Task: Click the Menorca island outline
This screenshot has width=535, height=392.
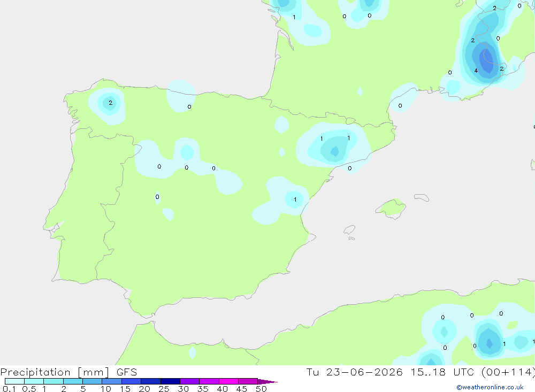Action: pos(422,197)
